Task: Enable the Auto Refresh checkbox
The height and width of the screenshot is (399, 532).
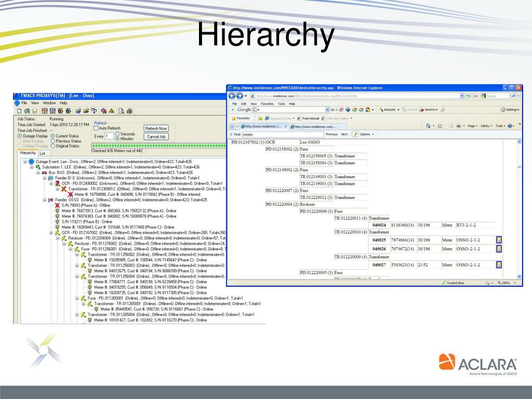Action: tap(96, 128)
